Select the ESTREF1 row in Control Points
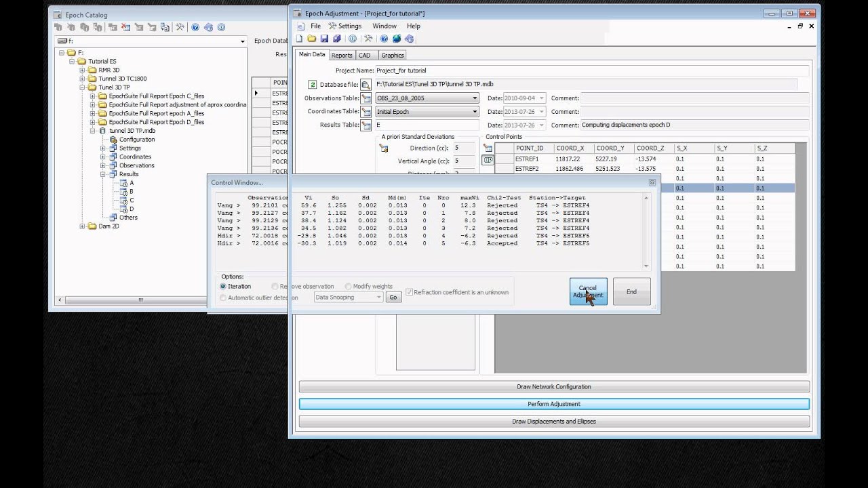The width and height of the screenshot is (868, 488). [x=644, y=159]
